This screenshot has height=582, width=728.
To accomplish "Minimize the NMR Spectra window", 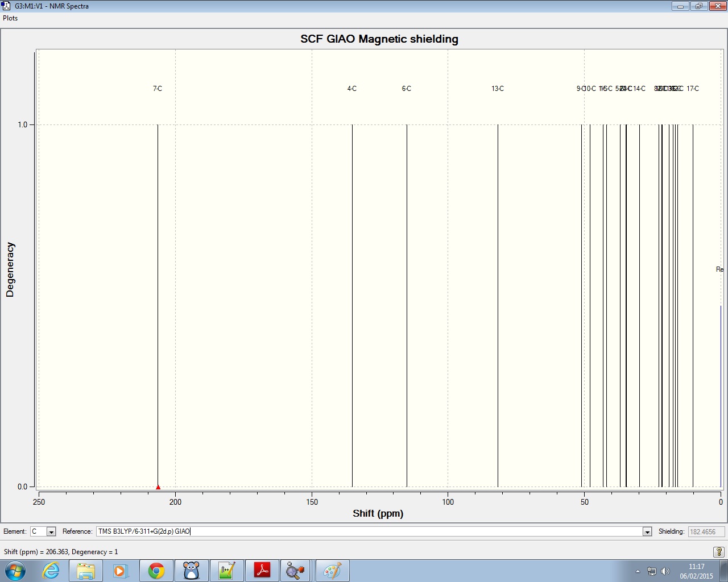I will click(680, 6).
